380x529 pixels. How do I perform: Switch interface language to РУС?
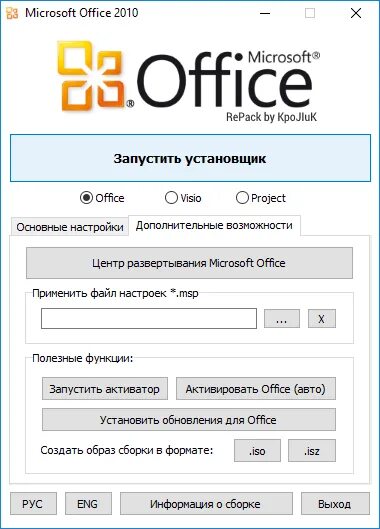pos(33,504)
